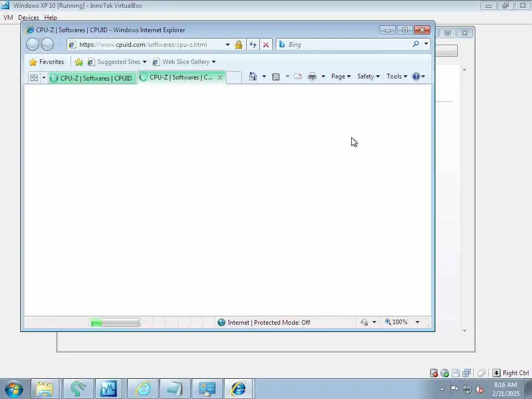
Task: Open recent pages dropdown beside forward button
Action: click(58, 45)
